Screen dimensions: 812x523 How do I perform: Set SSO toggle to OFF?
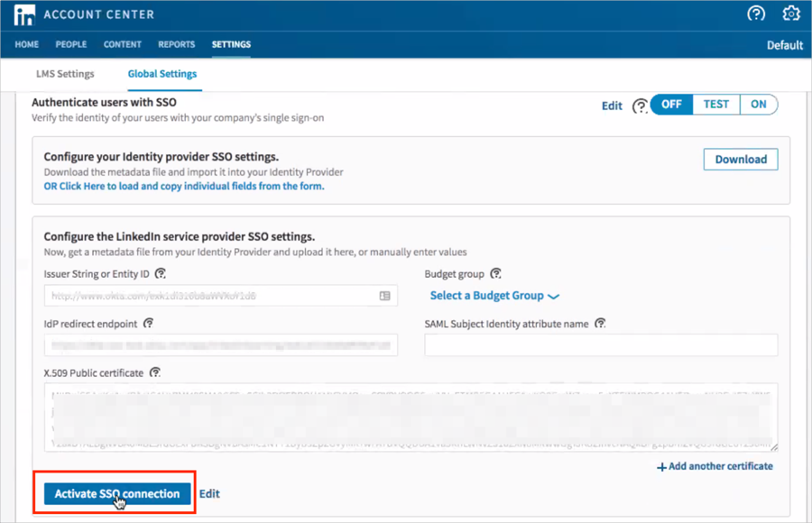click(671, 105)
